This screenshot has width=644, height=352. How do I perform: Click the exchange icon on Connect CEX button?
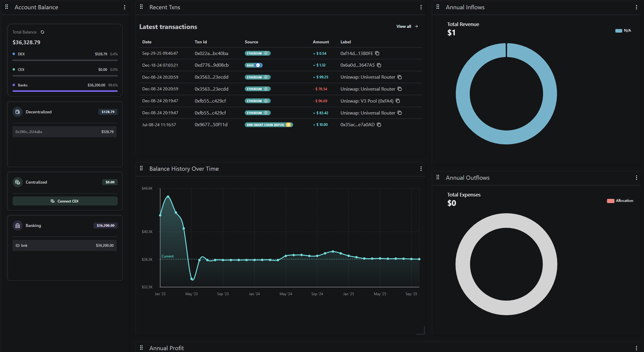[x=53, y=201]
